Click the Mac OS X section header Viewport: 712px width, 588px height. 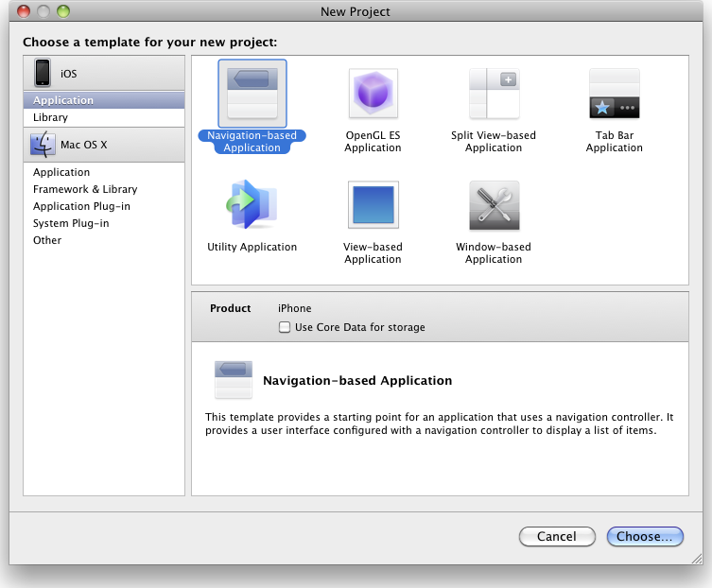tap(104, 145)
